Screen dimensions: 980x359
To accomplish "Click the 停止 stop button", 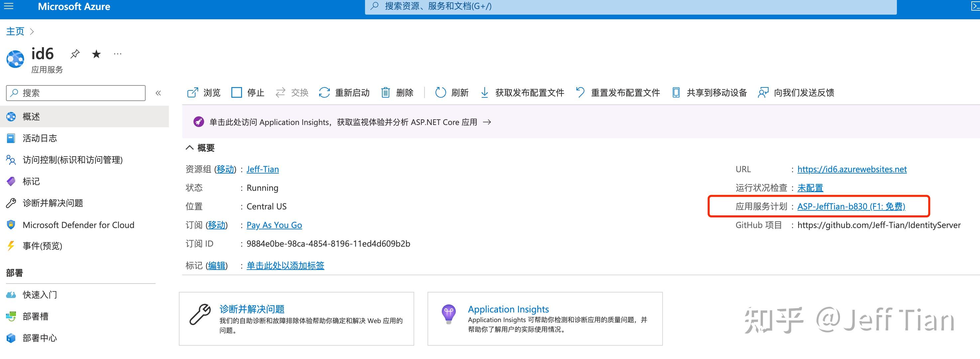I will 248,92.
